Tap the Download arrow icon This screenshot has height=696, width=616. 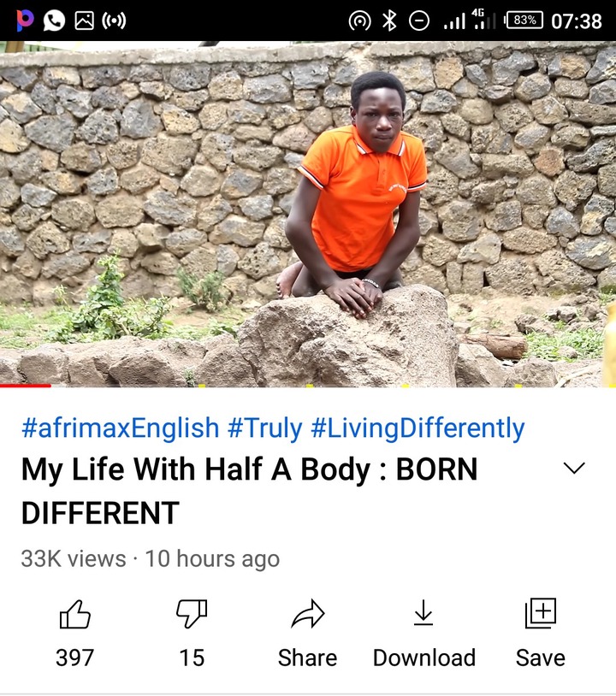[x=423, y=612]
